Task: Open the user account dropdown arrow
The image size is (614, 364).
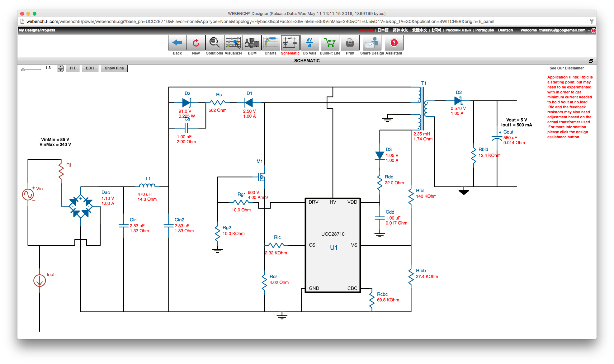Action: pos(589,31)
